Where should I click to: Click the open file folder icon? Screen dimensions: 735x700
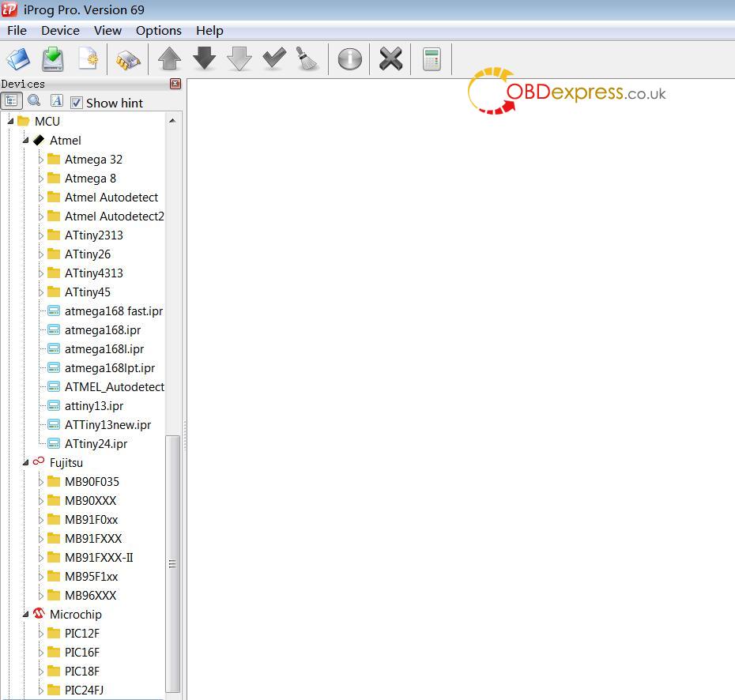coord(17,59)
